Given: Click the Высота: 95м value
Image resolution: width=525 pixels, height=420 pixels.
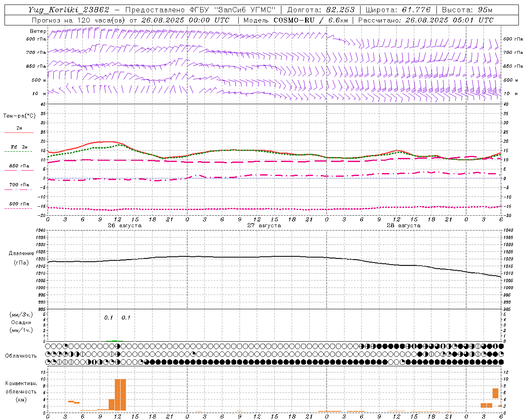Looking at the screenshot, I should [467, 10].
